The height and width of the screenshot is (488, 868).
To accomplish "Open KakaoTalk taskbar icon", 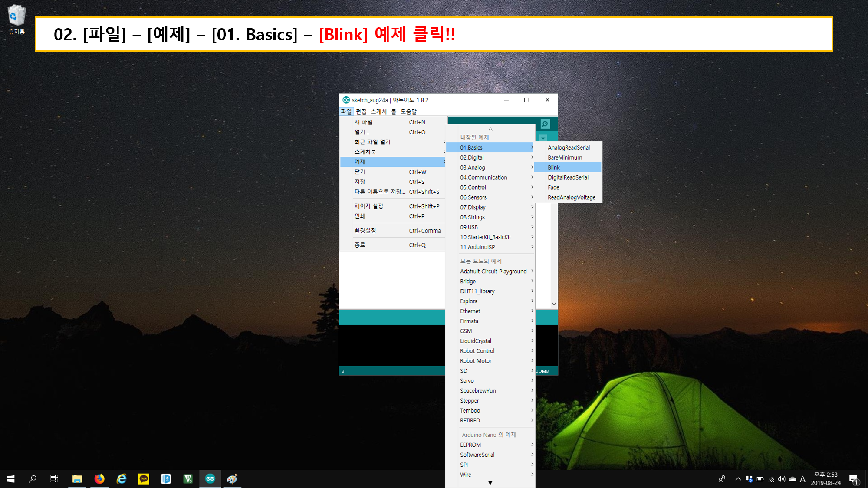I will [144, 479].
